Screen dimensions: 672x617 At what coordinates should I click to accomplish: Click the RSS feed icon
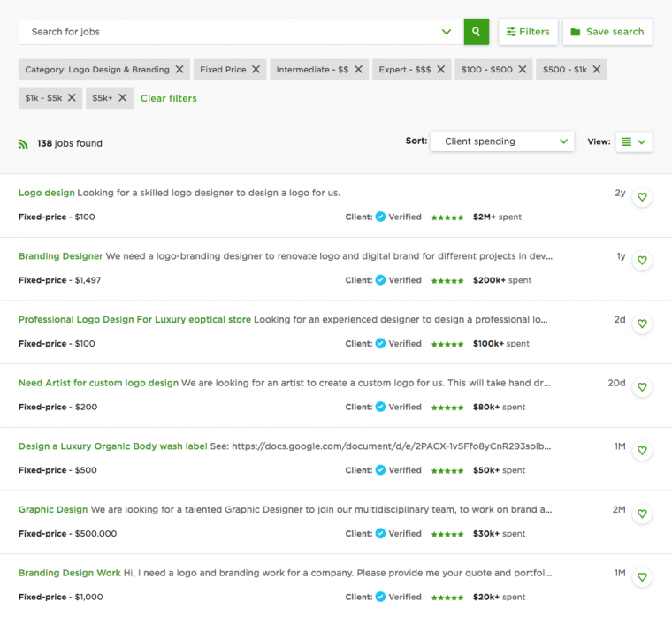coord(23,143)
